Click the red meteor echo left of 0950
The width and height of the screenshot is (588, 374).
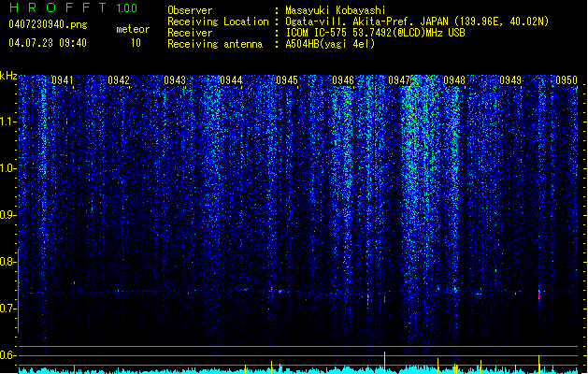(538, 295)
